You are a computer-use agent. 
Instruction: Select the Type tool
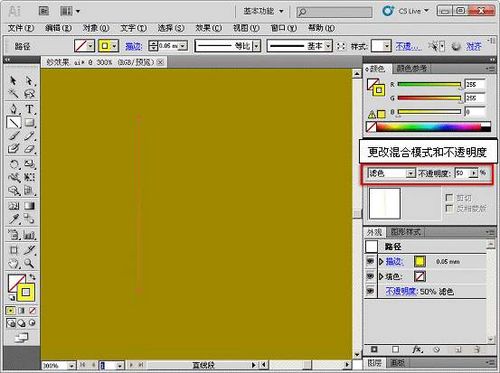point(29,109)
